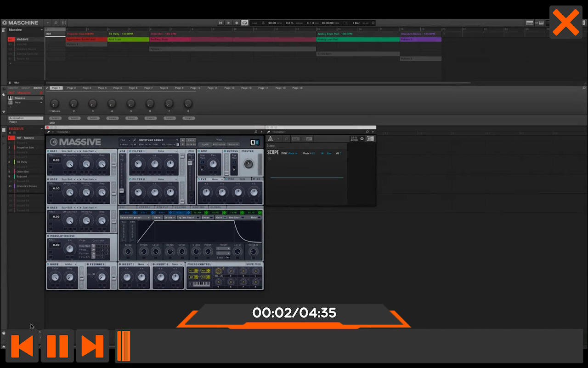588x368 pixels.
Task: Open the Maschine mixer view
Action: click(64, 23)
